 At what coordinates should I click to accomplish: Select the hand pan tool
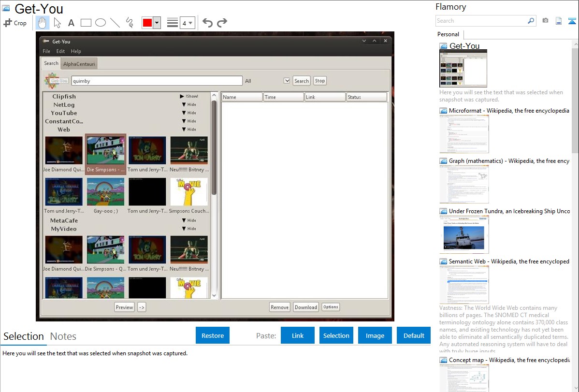(42, 23)
